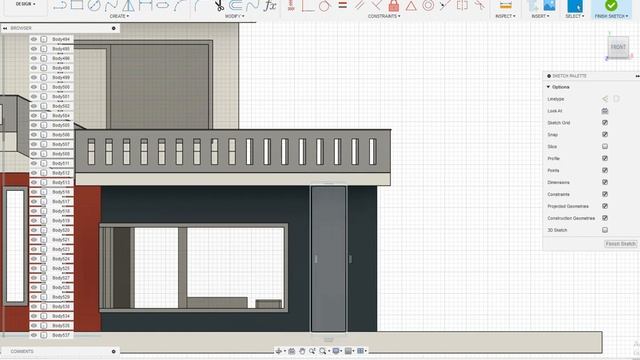Apply the Fix/Unfix lock constraint
Viewport: 640px width, 360px height.
pyautogui.click(x=393, y=5)
